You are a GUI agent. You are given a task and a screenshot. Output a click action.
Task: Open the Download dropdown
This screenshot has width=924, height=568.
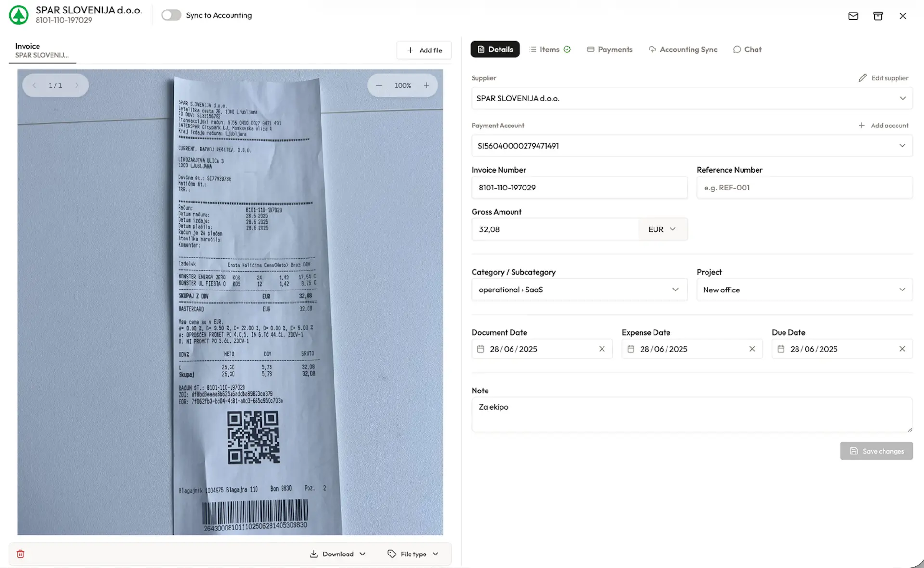point(337,554)
